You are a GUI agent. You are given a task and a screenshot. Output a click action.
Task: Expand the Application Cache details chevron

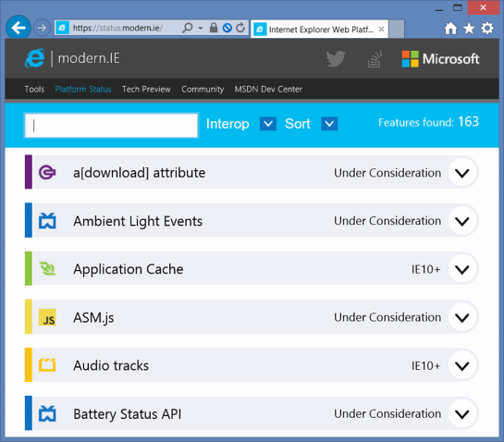tap(461, 269)
